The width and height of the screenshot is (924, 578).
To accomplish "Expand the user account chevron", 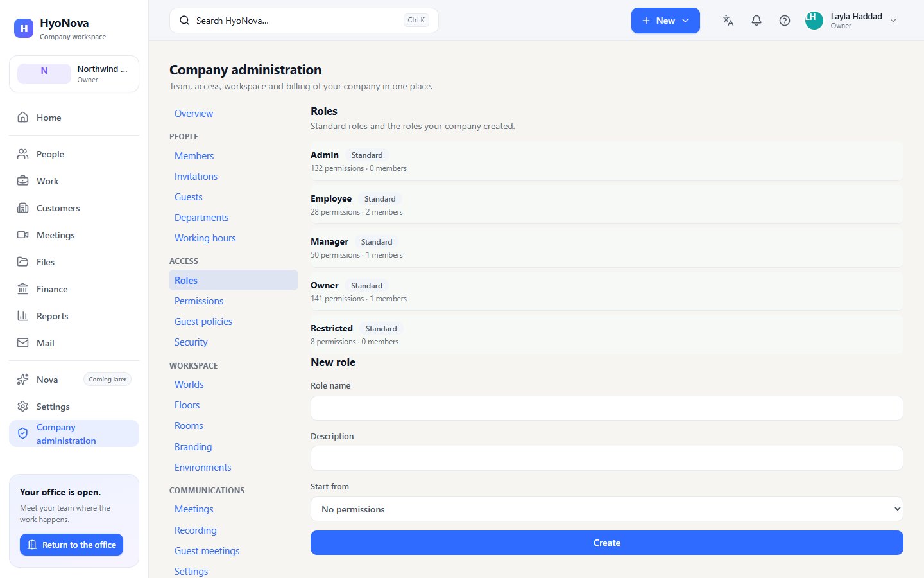I will [x=893, y=21].
